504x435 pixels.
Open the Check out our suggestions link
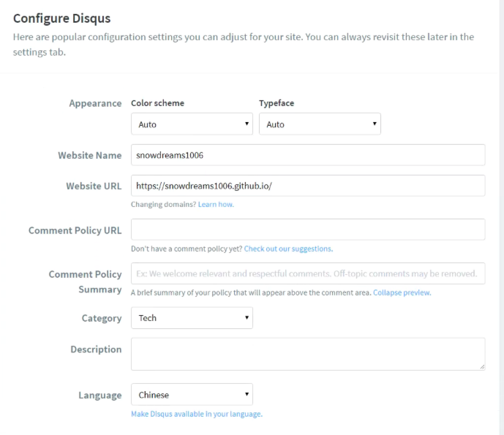point(288,249)
